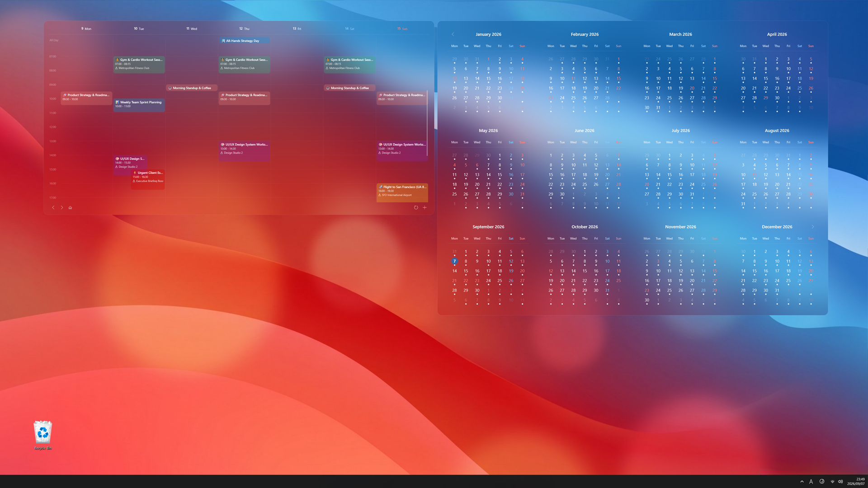
Task: Select 17 in the August 2026 grid
Action: [x=743, y=184]
